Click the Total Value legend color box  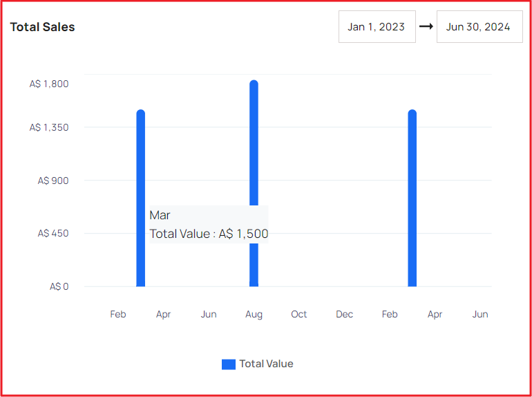coord(228,364)
